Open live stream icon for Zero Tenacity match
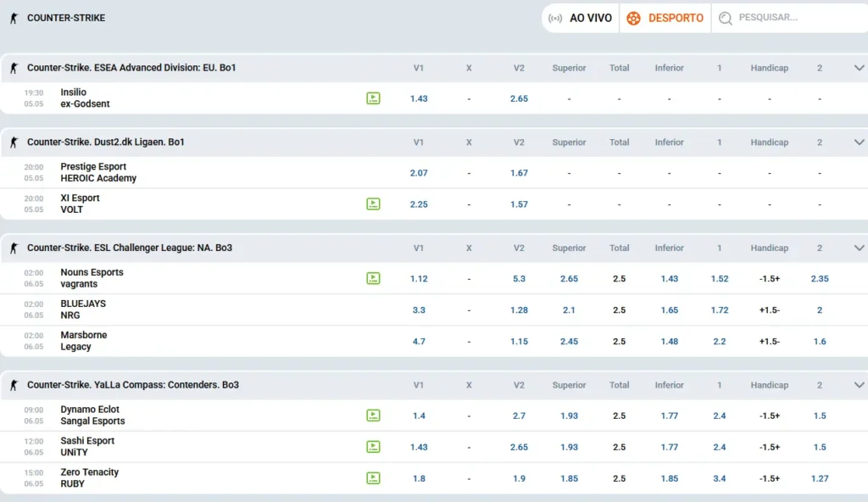868x502 pixels. click(373, 478)
